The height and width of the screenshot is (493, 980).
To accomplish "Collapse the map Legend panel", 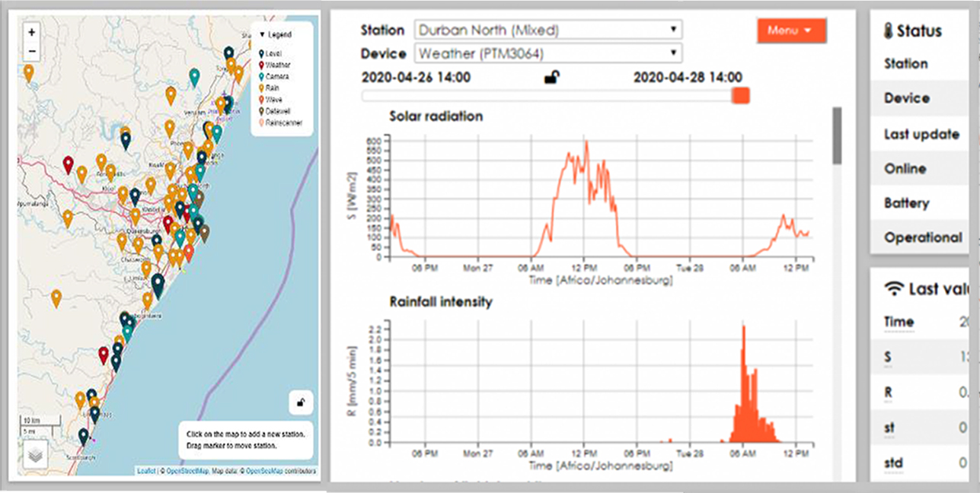I will coord(263,35).
